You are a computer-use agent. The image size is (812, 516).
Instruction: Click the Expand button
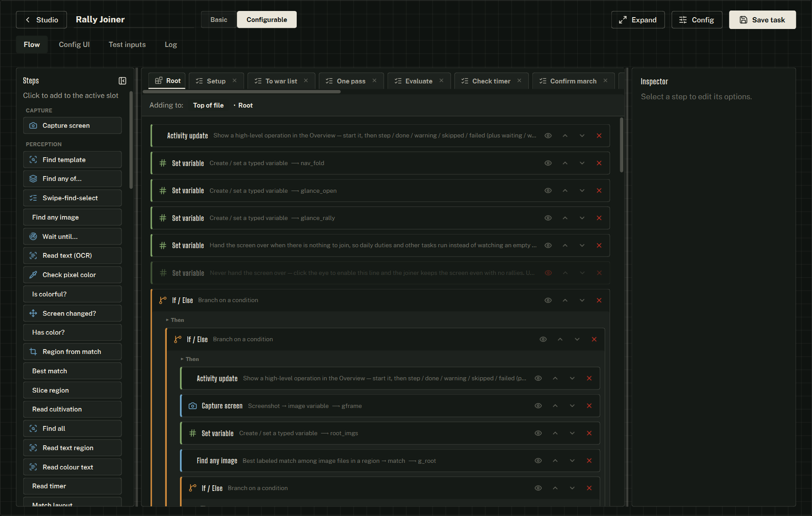(x=638, y=20)
